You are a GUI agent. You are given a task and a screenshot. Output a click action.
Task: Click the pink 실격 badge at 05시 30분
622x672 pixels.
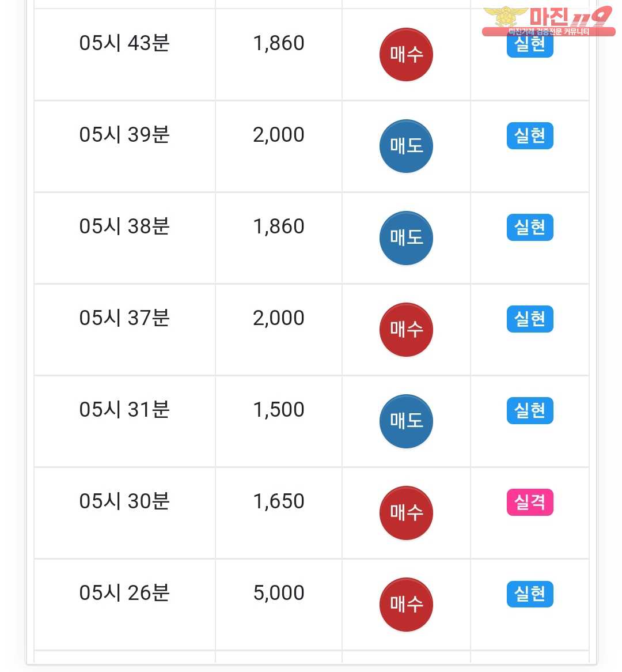[530, 503]
